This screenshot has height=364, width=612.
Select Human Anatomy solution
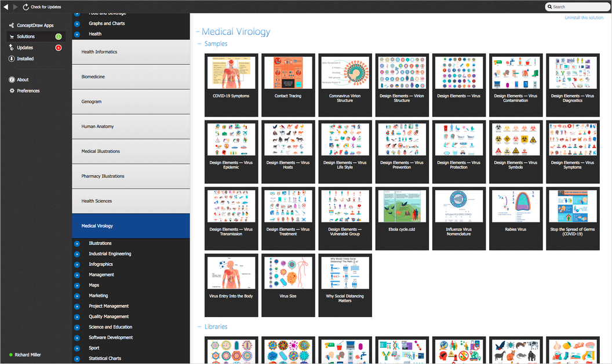click(x=131, y=126)
